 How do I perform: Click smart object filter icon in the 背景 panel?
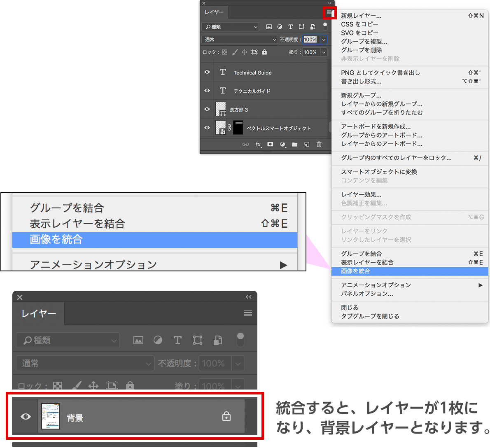coord(218,340)
